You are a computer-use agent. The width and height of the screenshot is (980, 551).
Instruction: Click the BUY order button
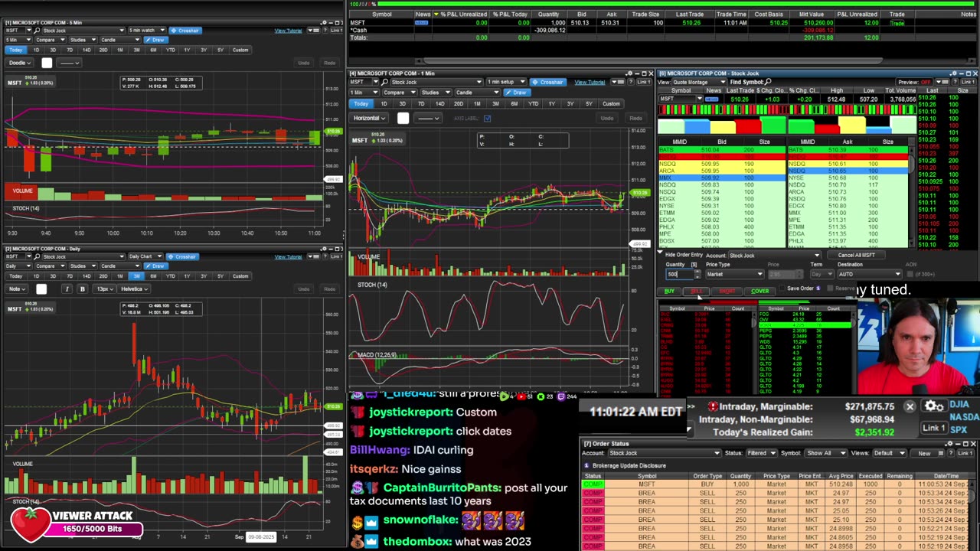pyautogui.click(x=670, y=292)
